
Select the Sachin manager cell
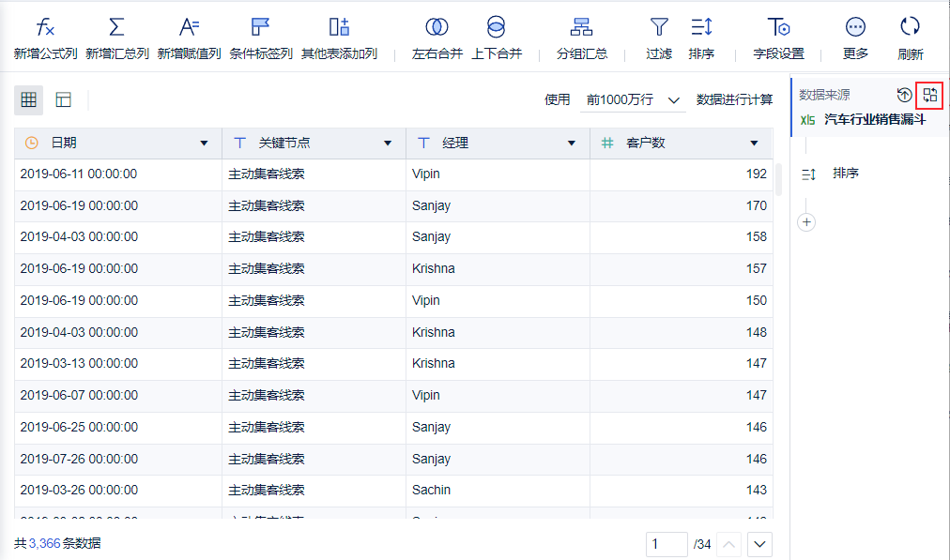tap(498, 491)
